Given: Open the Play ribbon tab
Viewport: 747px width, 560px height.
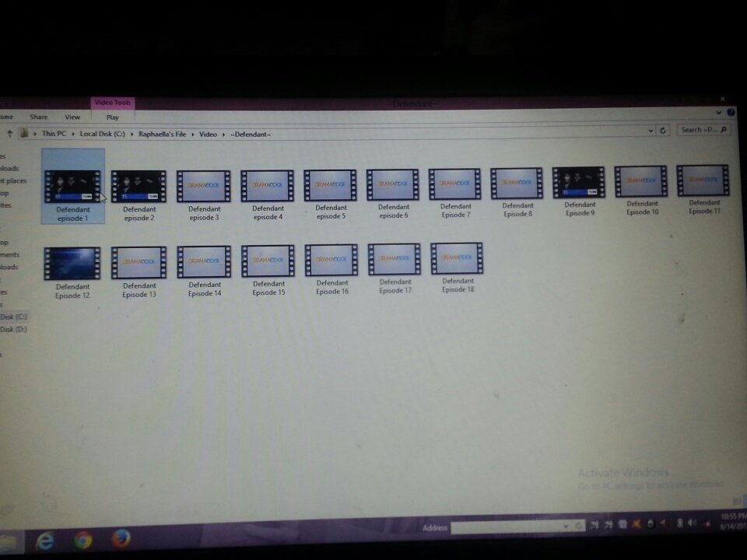Looking at the screenshot, I should (x=112, y=117).
